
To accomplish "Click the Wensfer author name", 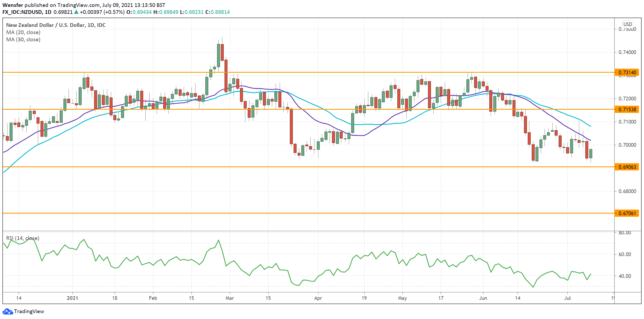I will tap(13, 5).
